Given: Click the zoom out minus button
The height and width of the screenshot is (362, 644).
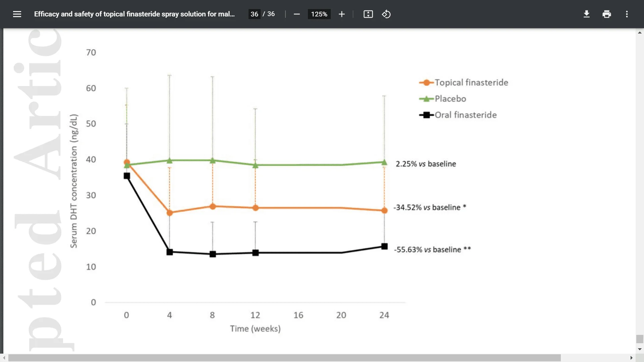Looking at the screenshot, I should 297,14.
